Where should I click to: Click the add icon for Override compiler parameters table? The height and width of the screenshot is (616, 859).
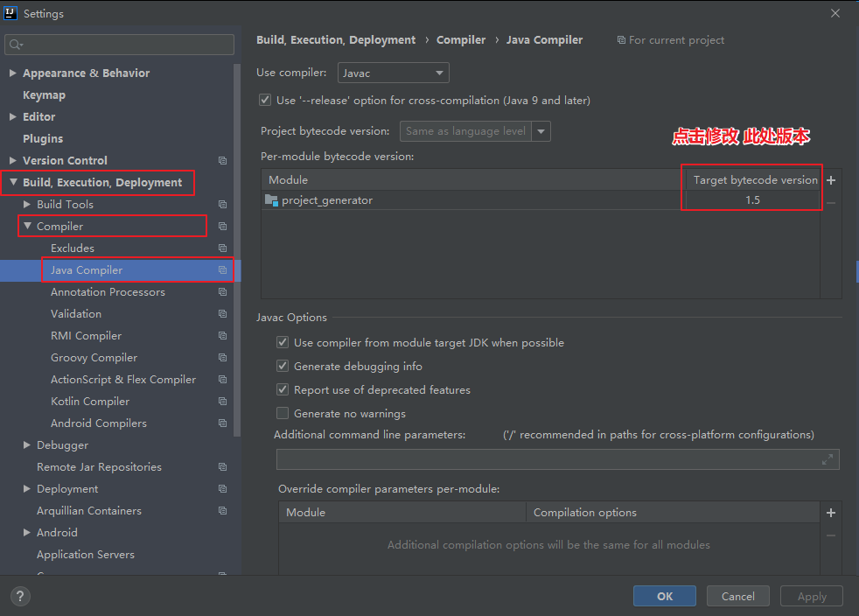click(x=831, y=513)
